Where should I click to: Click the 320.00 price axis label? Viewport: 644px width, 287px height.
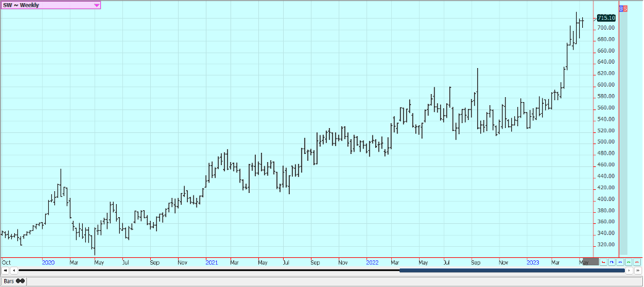606,245
